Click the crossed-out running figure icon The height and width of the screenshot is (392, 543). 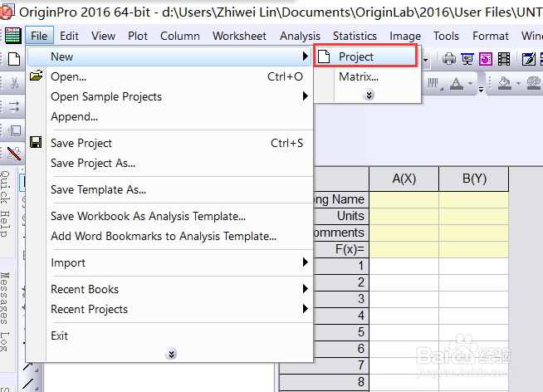point(14,154)
